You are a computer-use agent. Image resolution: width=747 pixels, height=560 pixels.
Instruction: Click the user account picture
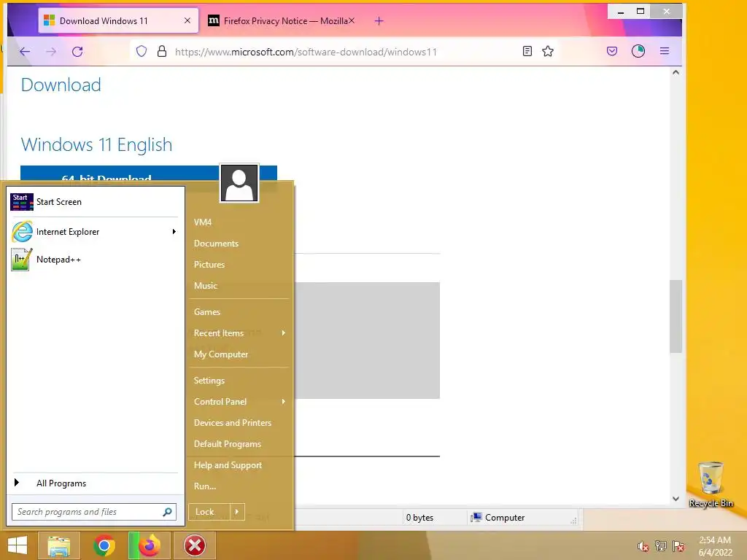239,183
